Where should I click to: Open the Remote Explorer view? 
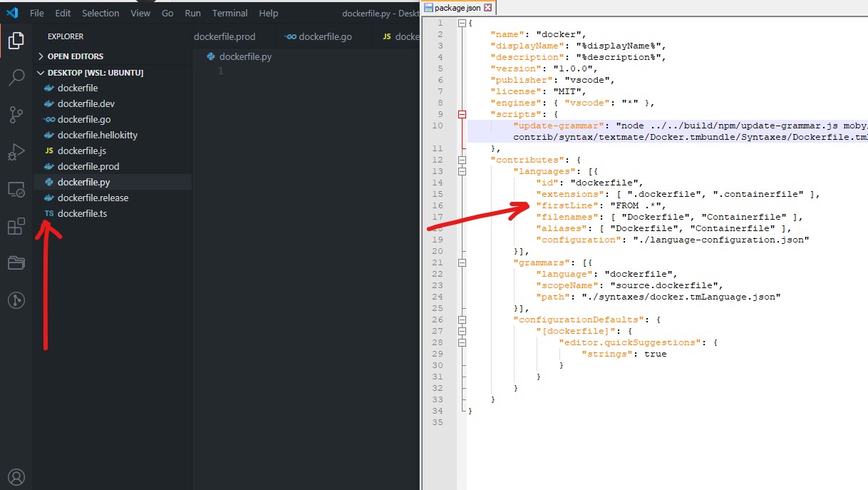tap(16, 190)
